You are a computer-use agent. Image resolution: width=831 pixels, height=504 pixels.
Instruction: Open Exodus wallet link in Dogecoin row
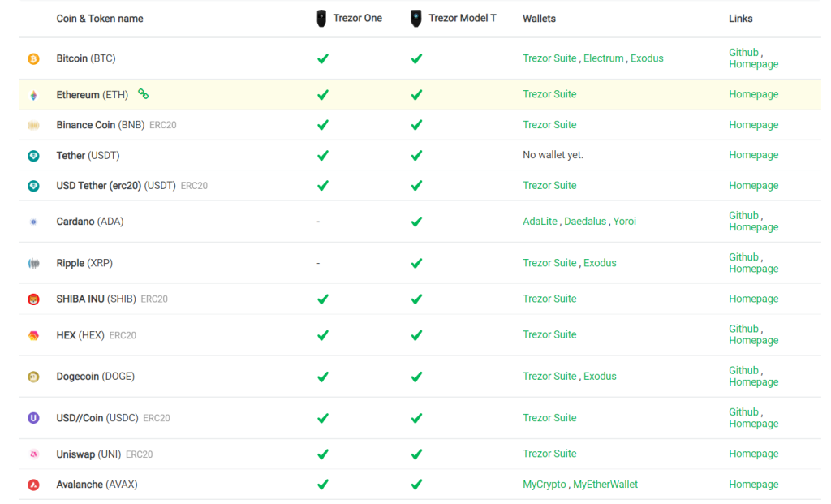600,377
